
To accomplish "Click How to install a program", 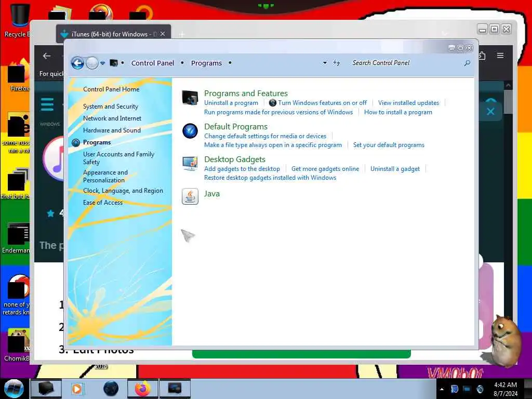I will click(x=398, y=112).
